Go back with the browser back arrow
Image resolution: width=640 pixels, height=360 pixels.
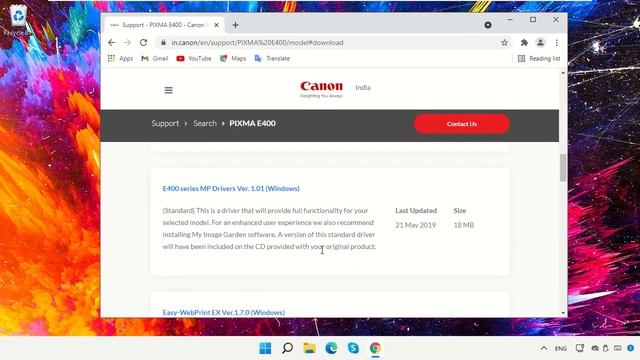111,42
